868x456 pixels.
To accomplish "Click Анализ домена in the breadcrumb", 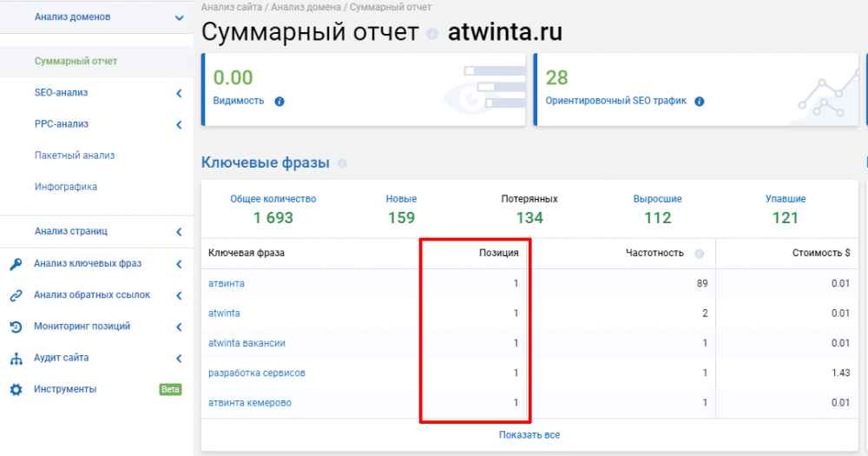I will 306,7.
